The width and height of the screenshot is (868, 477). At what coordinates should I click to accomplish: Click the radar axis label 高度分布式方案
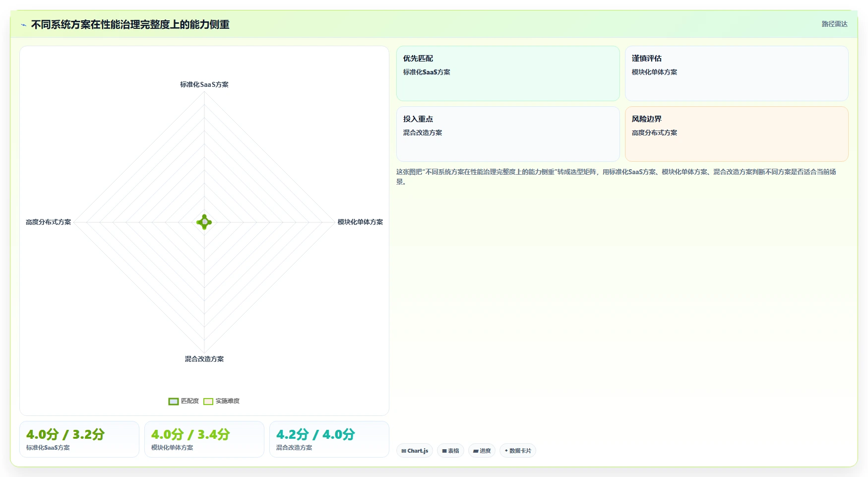pos(49,222)
